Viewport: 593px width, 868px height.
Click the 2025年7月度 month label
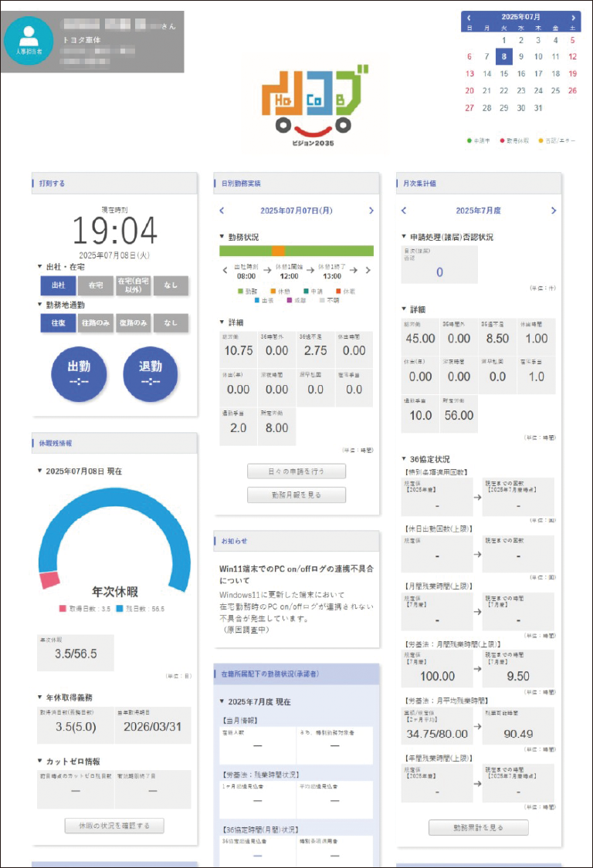[478, 211]
